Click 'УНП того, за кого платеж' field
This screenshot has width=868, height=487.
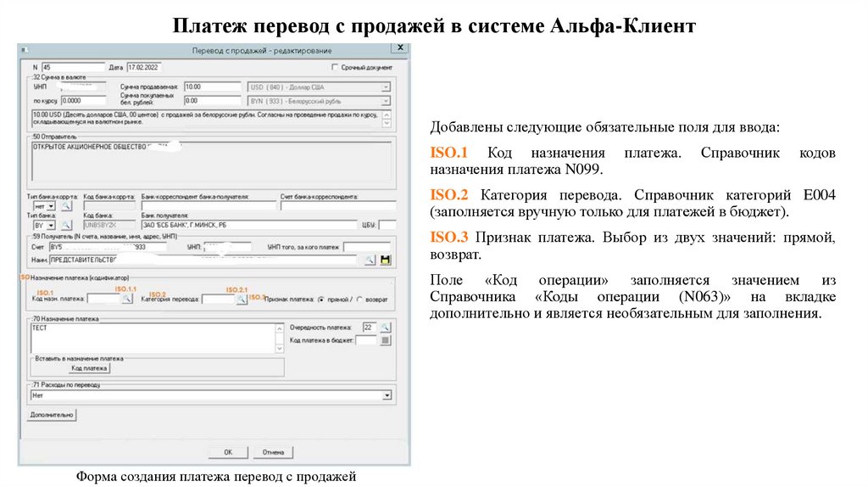(x=366, y=247)
